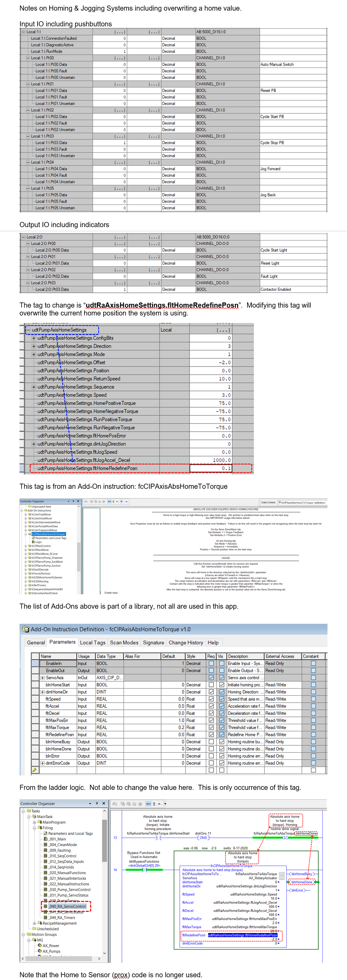Expand the RecipeManagement program node
This screenshot has width=347, height=980.
point(35,923)
